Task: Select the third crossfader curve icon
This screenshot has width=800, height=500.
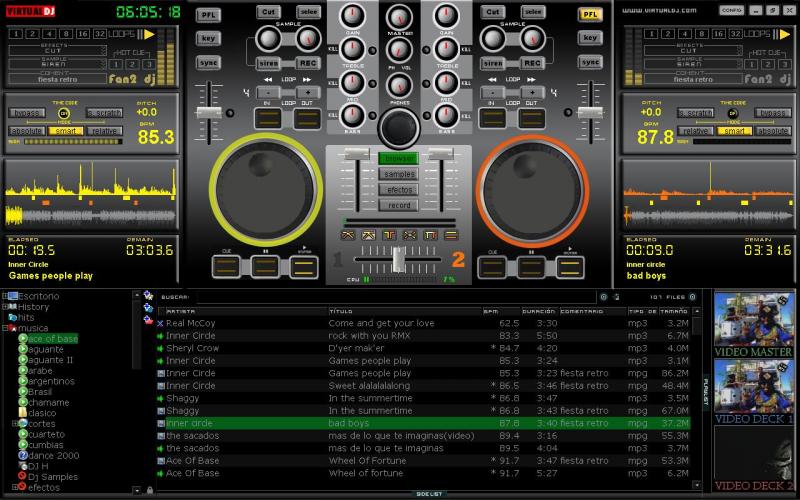Action: pyautogui.click(x=389, y=235)
